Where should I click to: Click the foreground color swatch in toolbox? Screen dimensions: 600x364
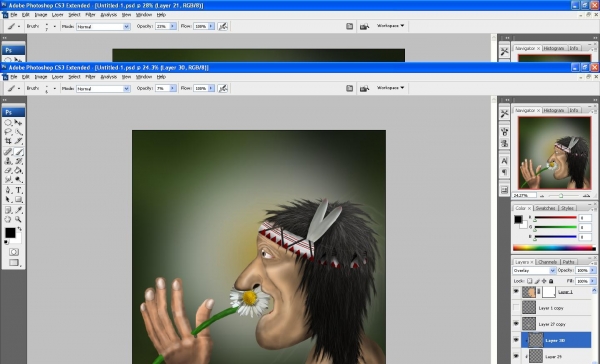tap(10, 233)
